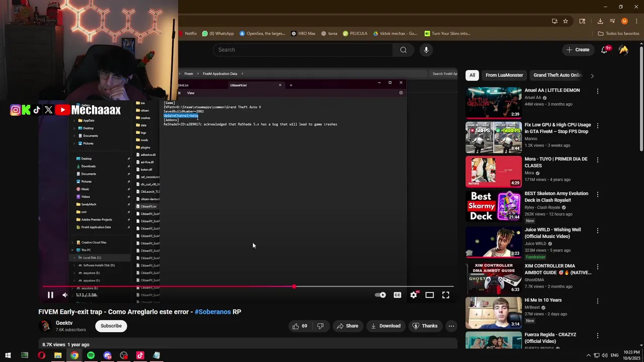Open options for Hi Me In 10 Years video
This screenshot has width=644, height=362.
pos(598,301)
